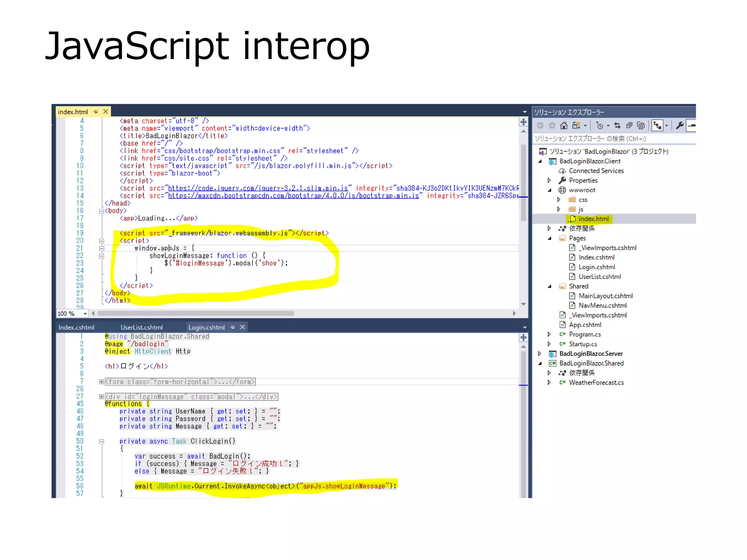The width and height of the screenshot is (747, 560).
Task: Toggle the nested tree view button in toolbar
Action: coord(658,125)
